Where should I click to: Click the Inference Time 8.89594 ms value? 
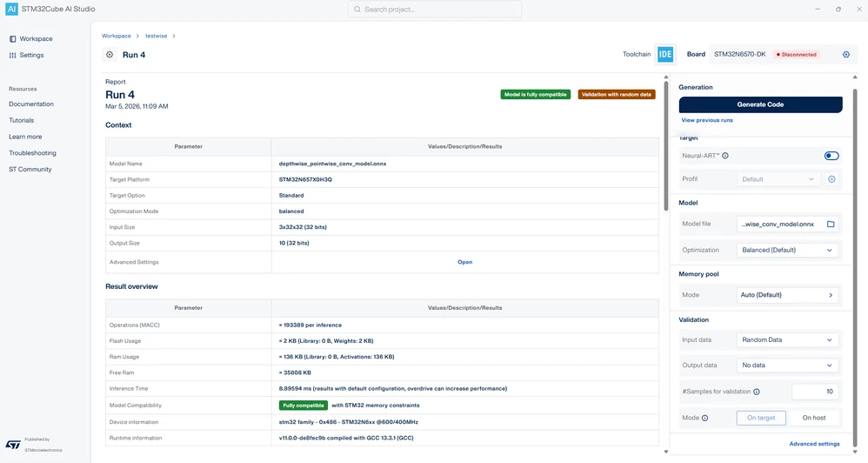393,389
